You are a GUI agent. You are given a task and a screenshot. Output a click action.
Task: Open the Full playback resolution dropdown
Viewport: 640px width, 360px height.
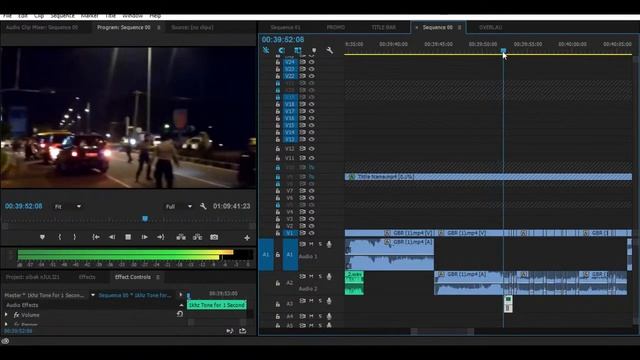pyautogui.click(x=179, y=207)
